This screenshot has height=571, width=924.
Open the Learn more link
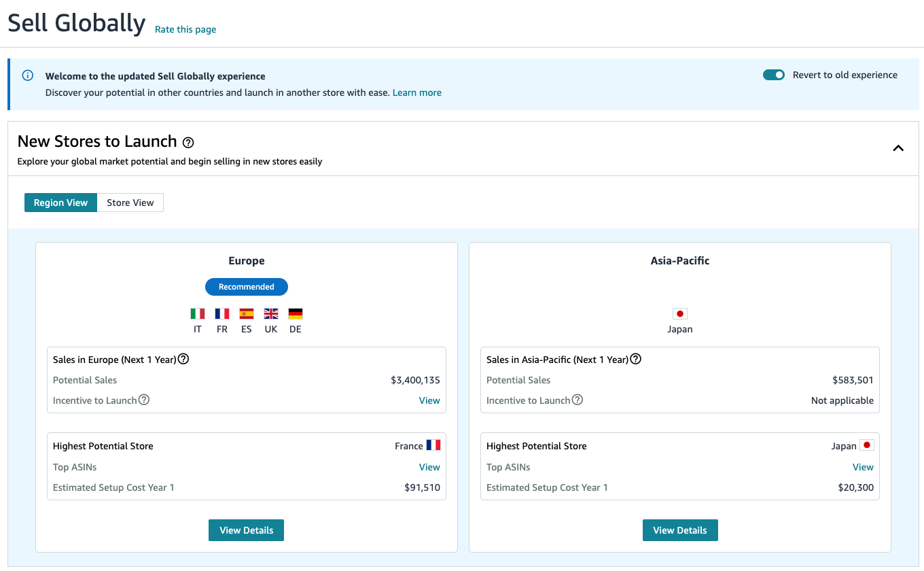416,92
